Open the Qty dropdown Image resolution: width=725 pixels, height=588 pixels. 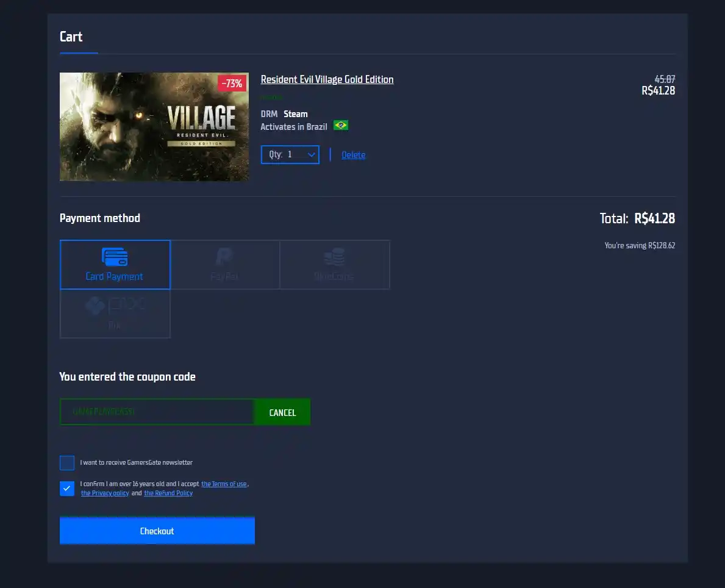click(290, 154)
